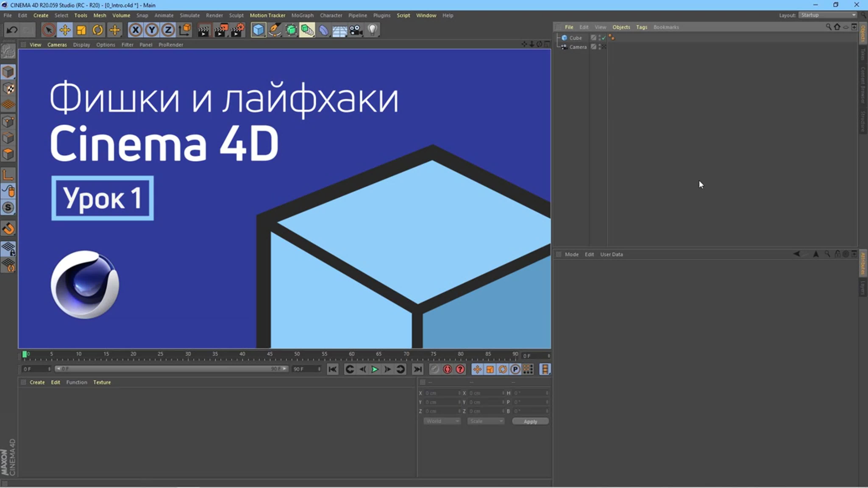Click the green Subdivision Surface generator icon
The height and width of the screenshot is (488, 868).
pyautogui.click(x=291, y=30)
